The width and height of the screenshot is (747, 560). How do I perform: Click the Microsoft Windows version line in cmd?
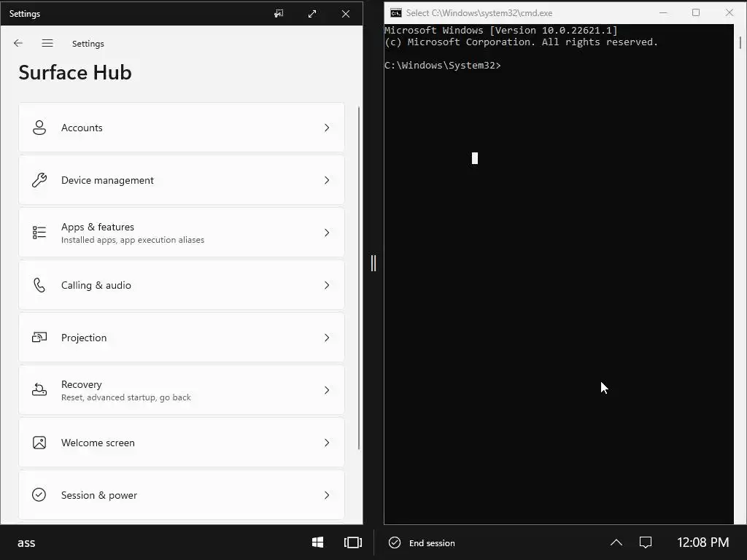tap(500, 31)
